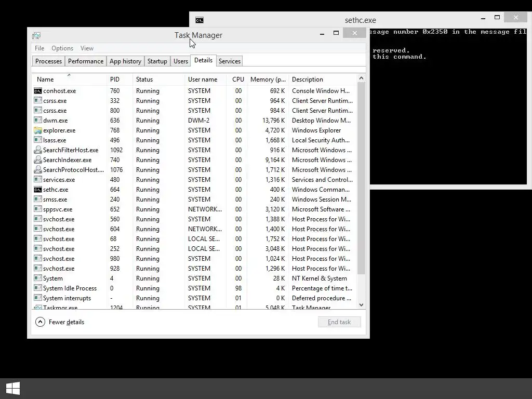Image resolution: width=532 pixels, height=399 pixels.
Task: Click NETWORK... user for sppsvc.exe
Action: click(205, 209)
